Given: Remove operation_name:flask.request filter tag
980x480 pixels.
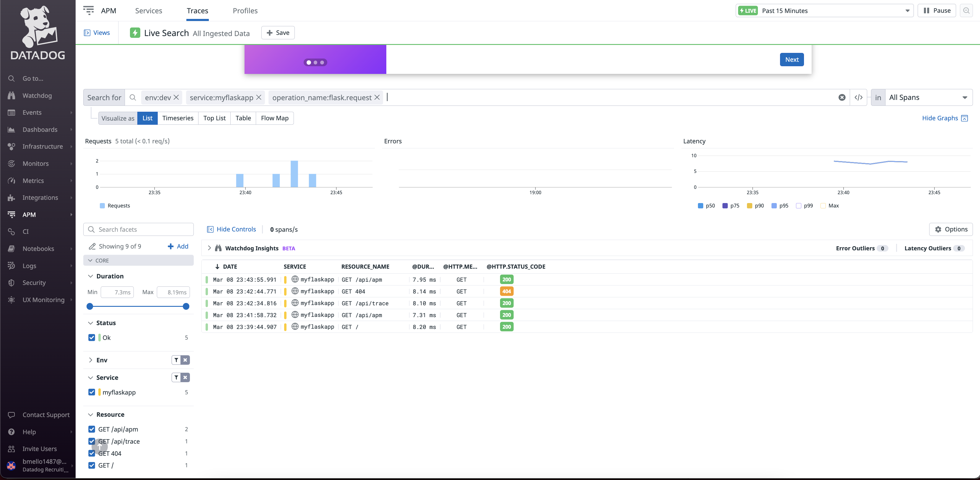Looking at the screenshot, I should [377, 98].
